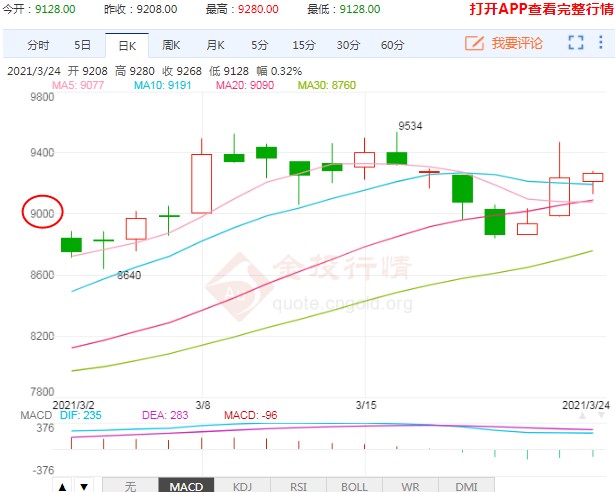
Task: Select the 日K daily candlestick tab
Action: 126,45
